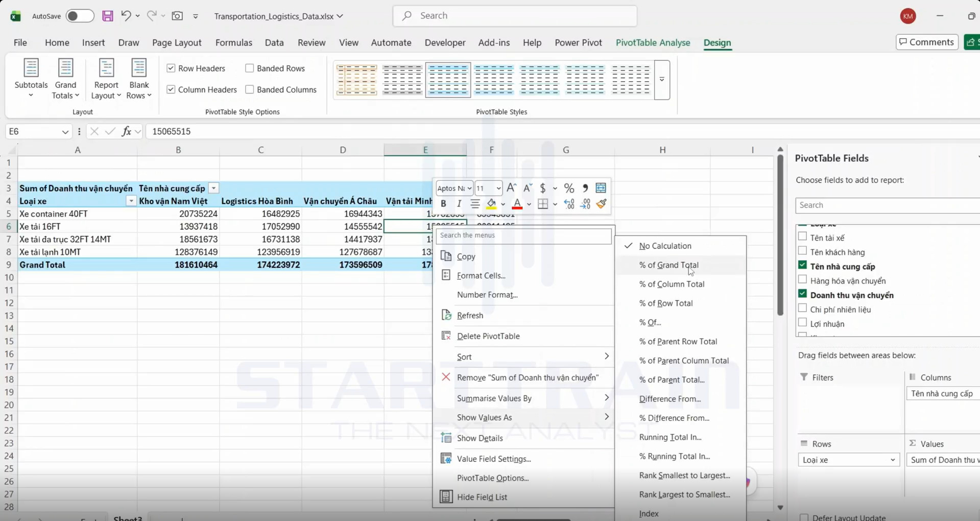Toggle bold in the mini toolbar
This screenshot has width=980, height=521.
tap(443, 204)
